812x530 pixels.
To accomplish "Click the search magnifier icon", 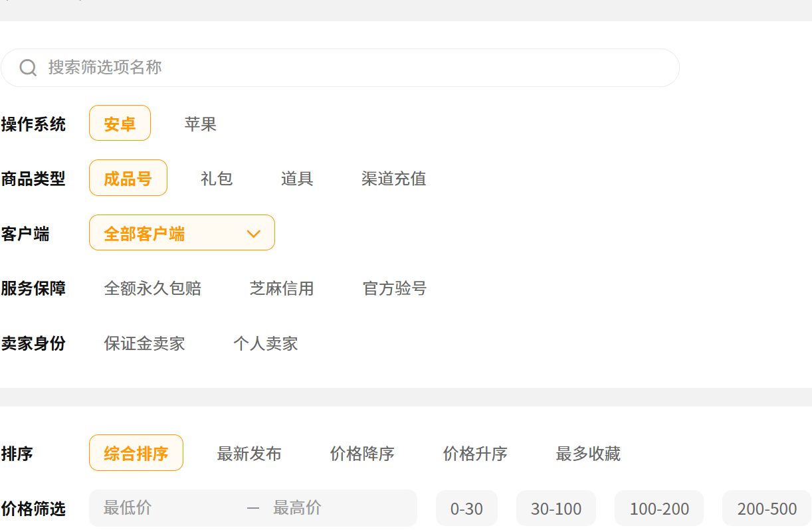I will pyautogui.click(x=28, y=68).
